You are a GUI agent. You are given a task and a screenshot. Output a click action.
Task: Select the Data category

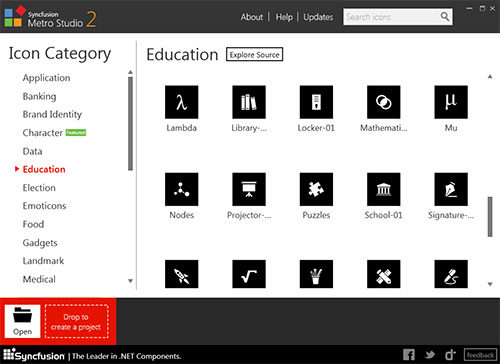tap(32, 151)
